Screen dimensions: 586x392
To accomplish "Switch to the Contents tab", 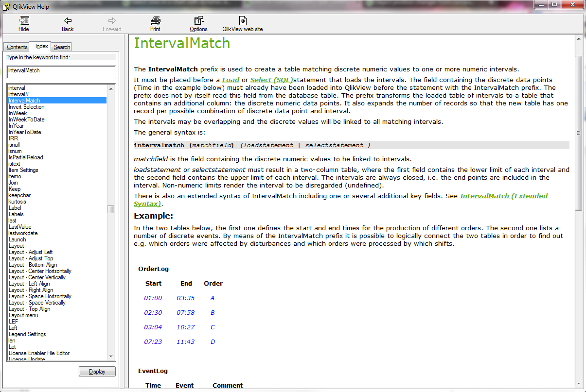I will pos(17,47).
